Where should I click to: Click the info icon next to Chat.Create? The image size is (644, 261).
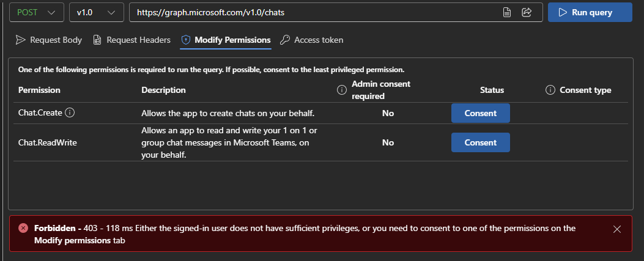point(70,113)
